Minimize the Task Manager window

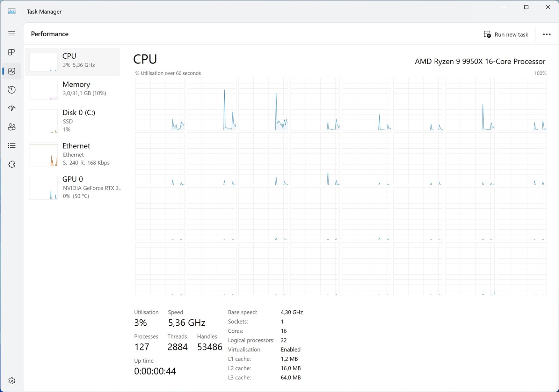point(504,7)
